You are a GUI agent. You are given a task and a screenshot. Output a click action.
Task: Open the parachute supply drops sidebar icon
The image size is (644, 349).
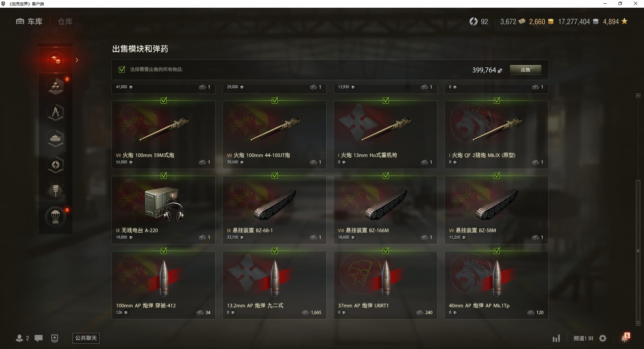coord(56,217)
